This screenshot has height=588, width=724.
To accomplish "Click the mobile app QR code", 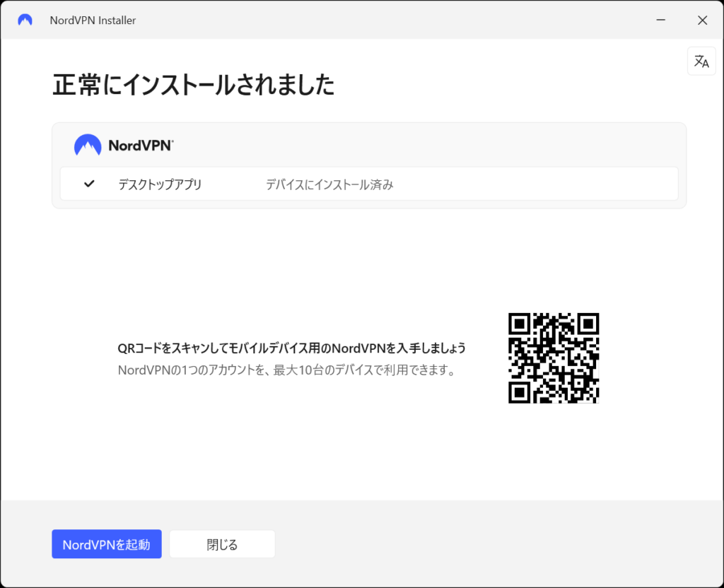I will click(554, 358).
